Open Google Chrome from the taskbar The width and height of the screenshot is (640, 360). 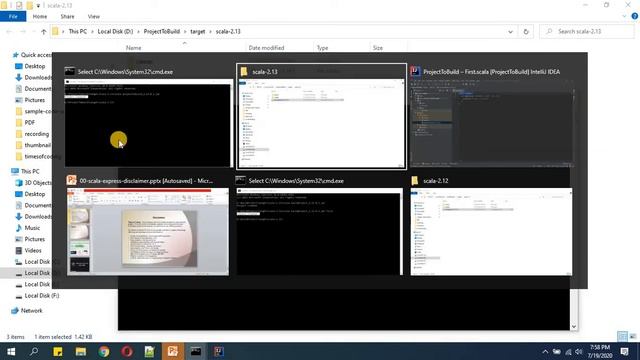104,351
